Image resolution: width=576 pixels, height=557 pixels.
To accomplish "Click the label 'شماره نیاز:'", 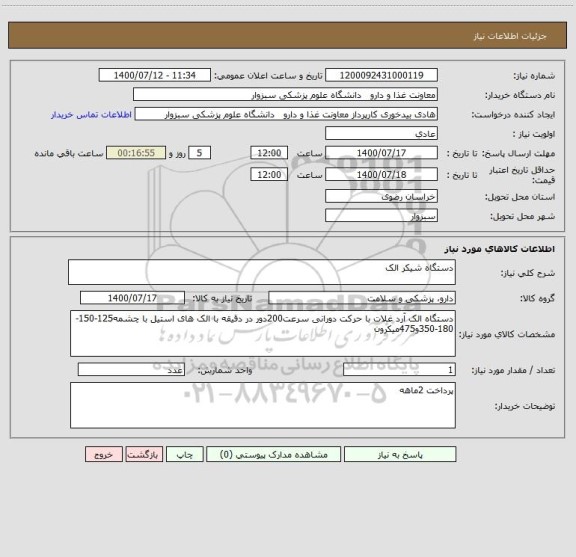I will coord(534,76).
